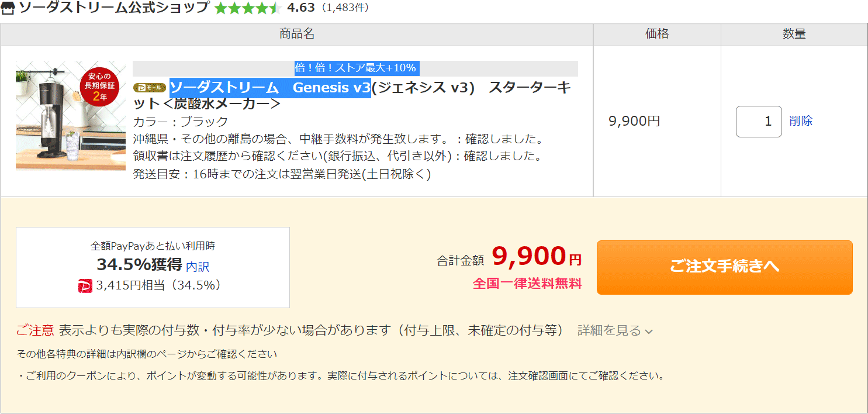The image size is (868, 414).
Task: Click the 商品名 column header
Action: tap(297, 34)
